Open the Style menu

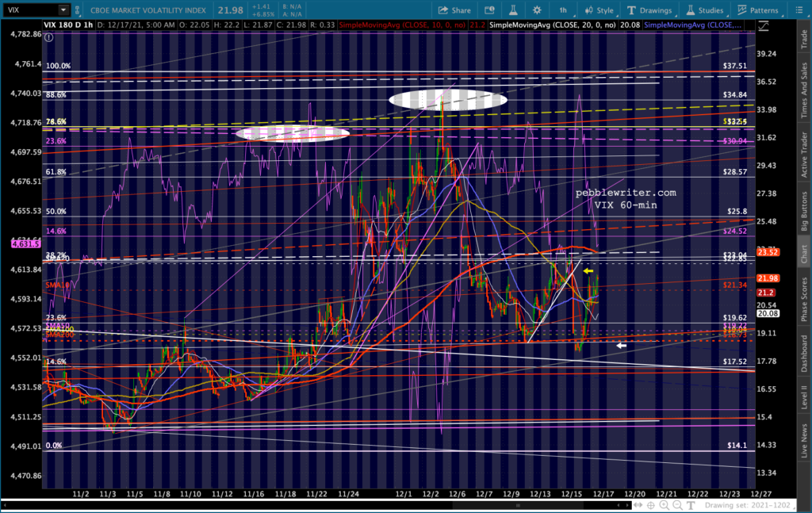(x=599, y=10)
